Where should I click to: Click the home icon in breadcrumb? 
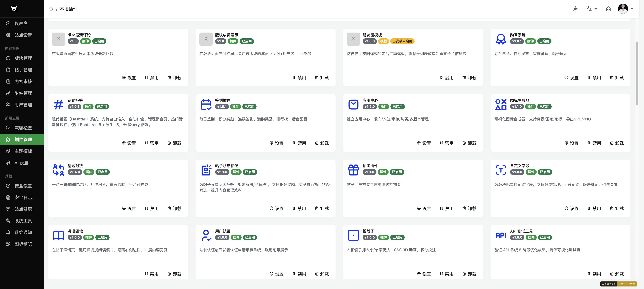[51, 9]
